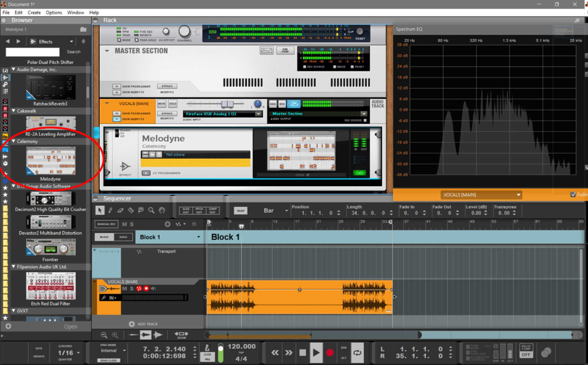Toggle Snap in the Sequencer

pyautogui.click(x=241, y=211)
